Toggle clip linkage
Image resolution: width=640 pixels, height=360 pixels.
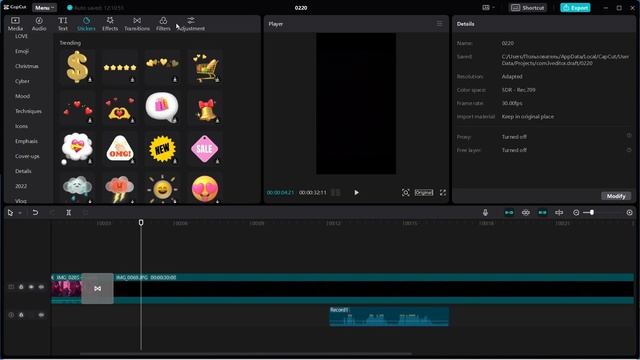click(542, 212)
